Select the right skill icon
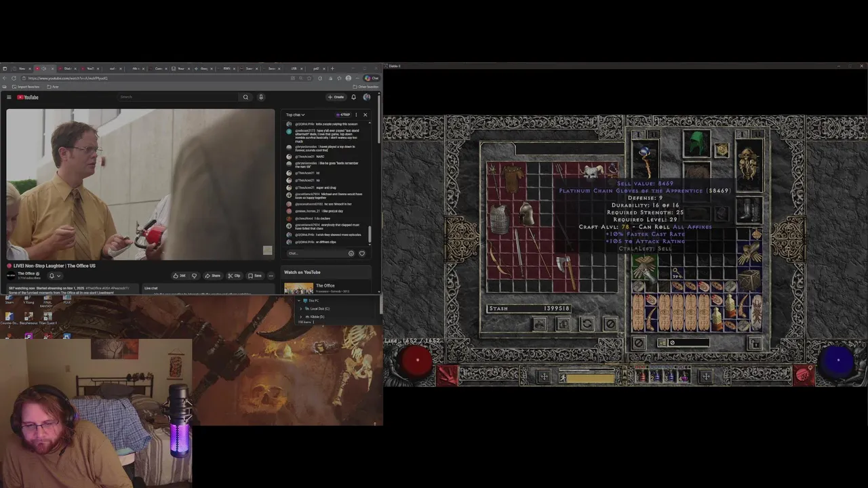 point(804,375)
